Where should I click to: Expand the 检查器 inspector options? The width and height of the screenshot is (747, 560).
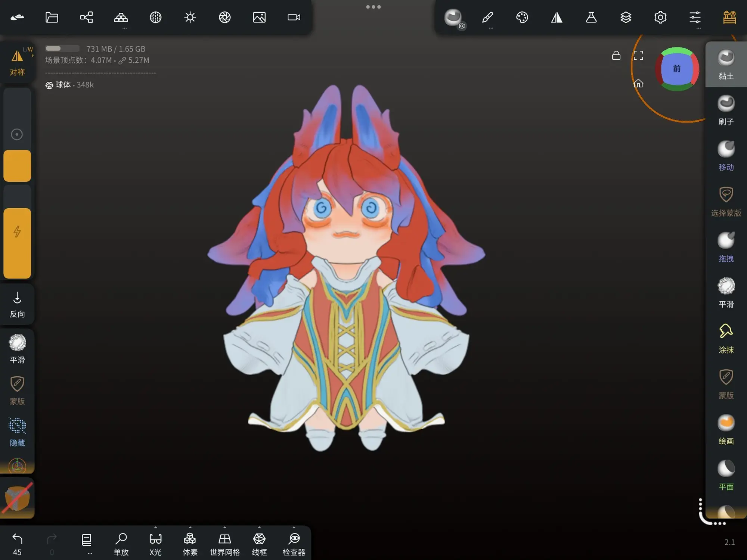click(294, 528)
